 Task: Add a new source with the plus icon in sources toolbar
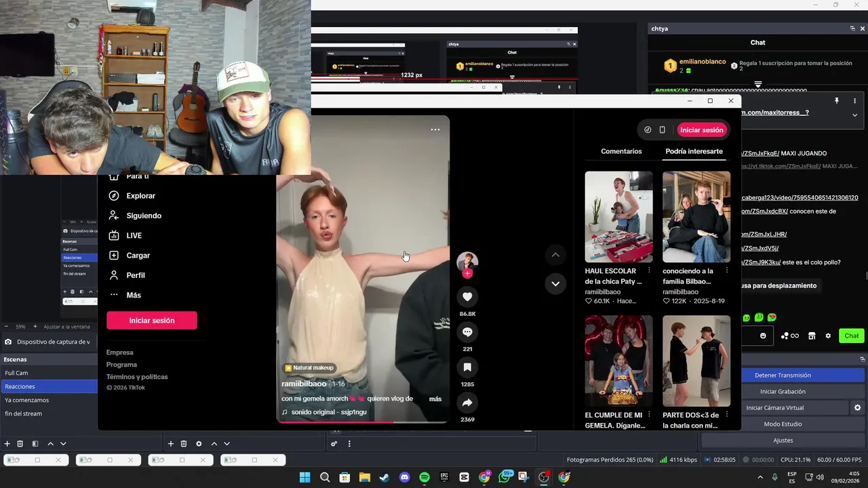(x=171, y=444)
